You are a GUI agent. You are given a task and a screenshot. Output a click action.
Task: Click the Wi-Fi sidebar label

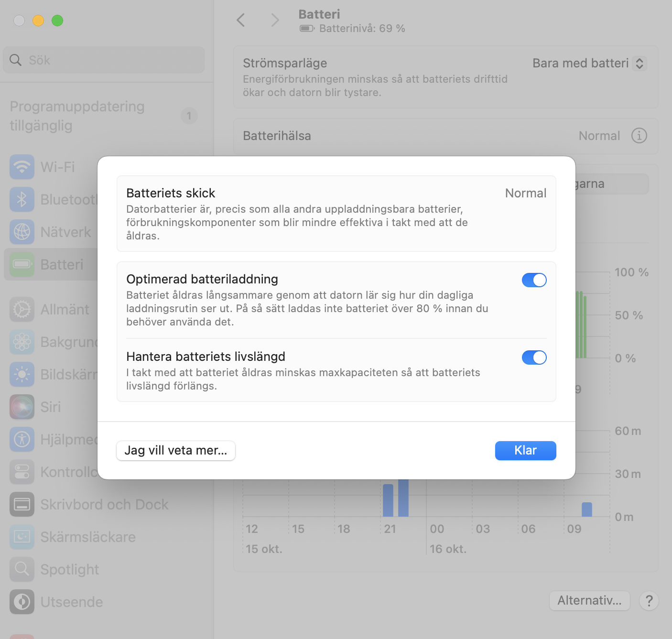(58, 167)
